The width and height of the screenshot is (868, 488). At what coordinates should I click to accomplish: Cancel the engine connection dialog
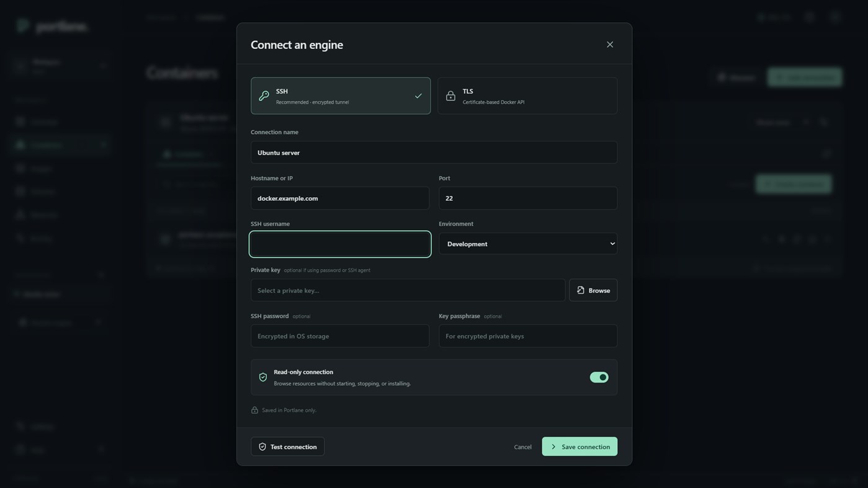(x=522, y=447)
